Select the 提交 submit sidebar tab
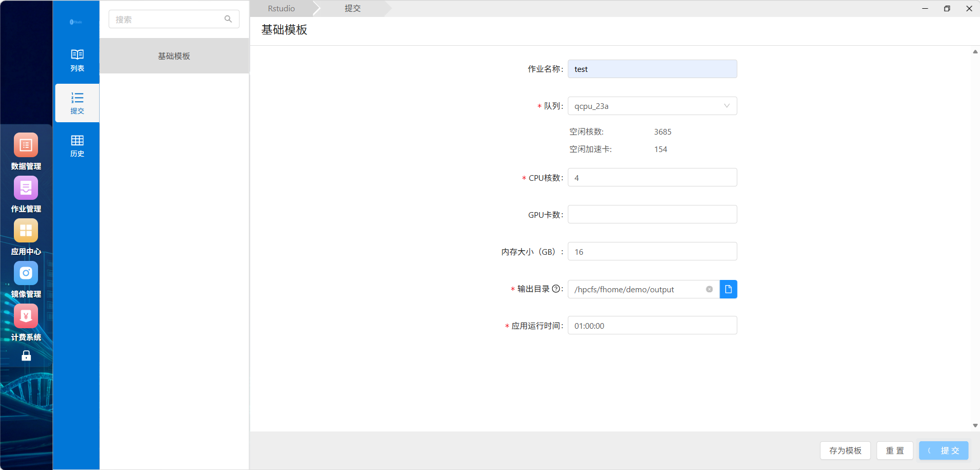Screen dimensions: 980x470 (77, 103)
